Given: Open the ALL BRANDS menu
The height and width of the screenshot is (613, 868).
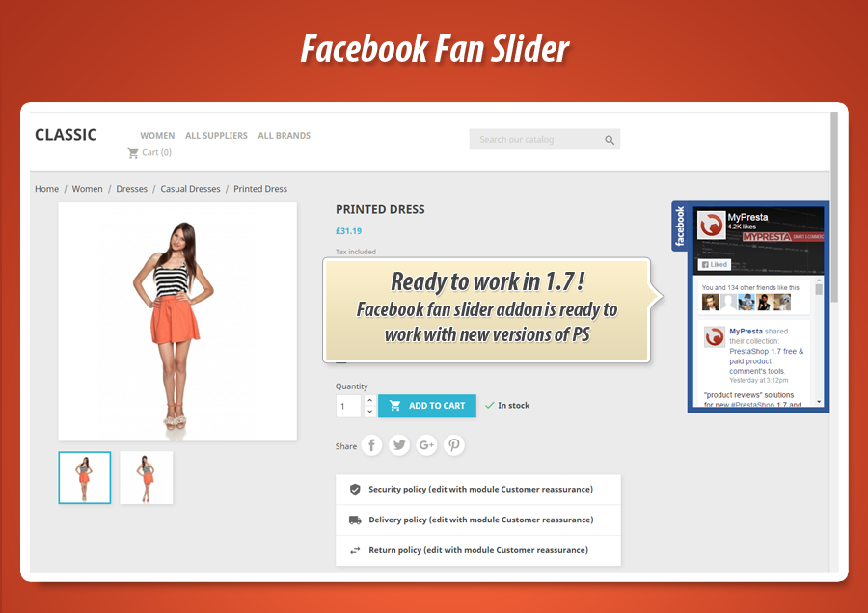Looking at the screenshot, I should (284, 135).
